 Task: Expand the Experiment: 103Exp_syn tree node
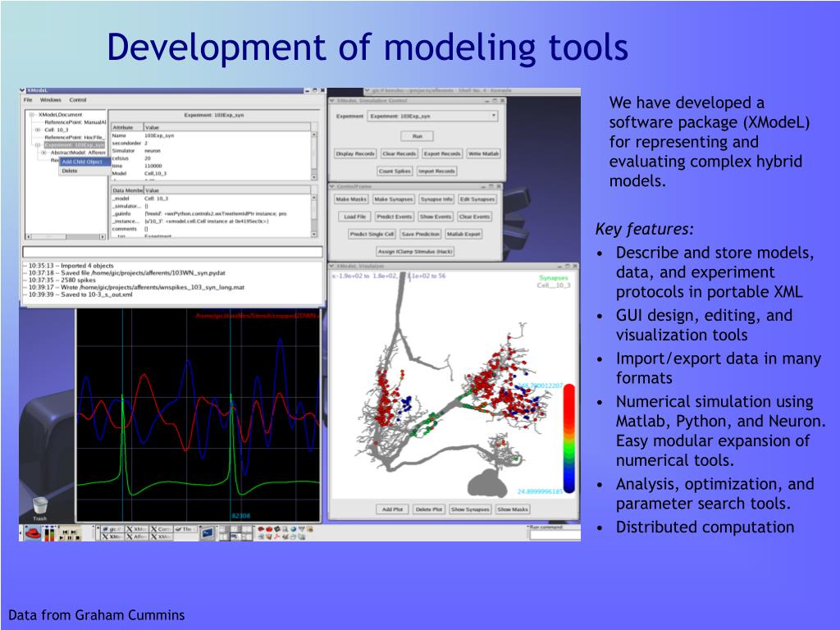coord(38,144)
